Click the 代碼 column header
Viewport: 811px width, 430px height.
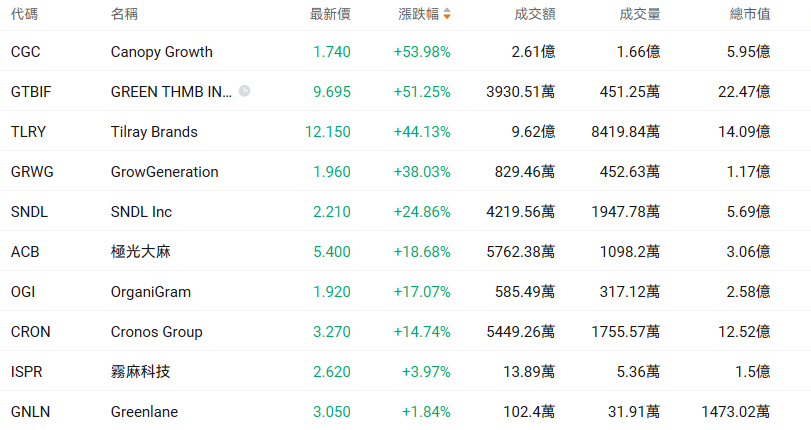(x=24, y=14)
